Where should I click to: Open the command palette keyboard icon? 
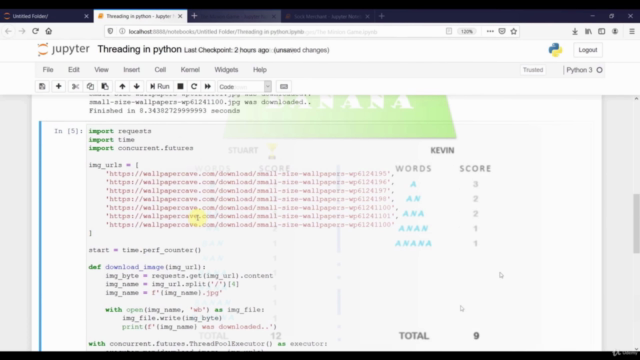[284, 87]
